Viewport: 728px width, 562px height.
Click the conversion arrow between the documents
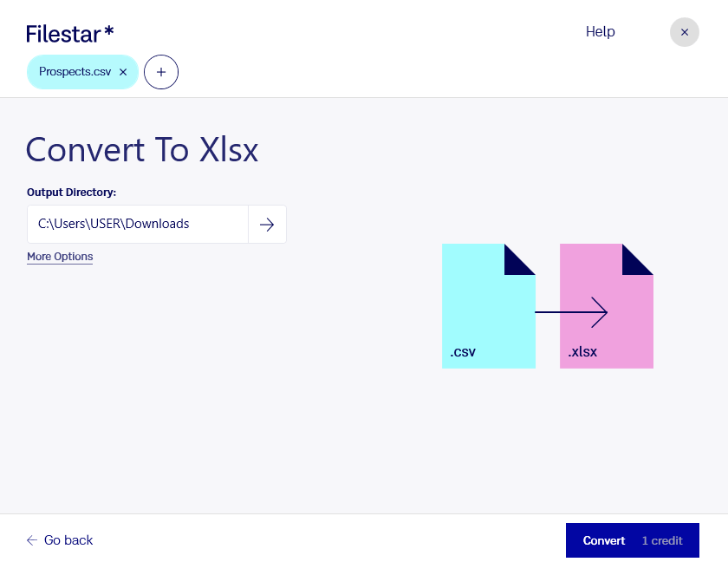pos(571,312)
